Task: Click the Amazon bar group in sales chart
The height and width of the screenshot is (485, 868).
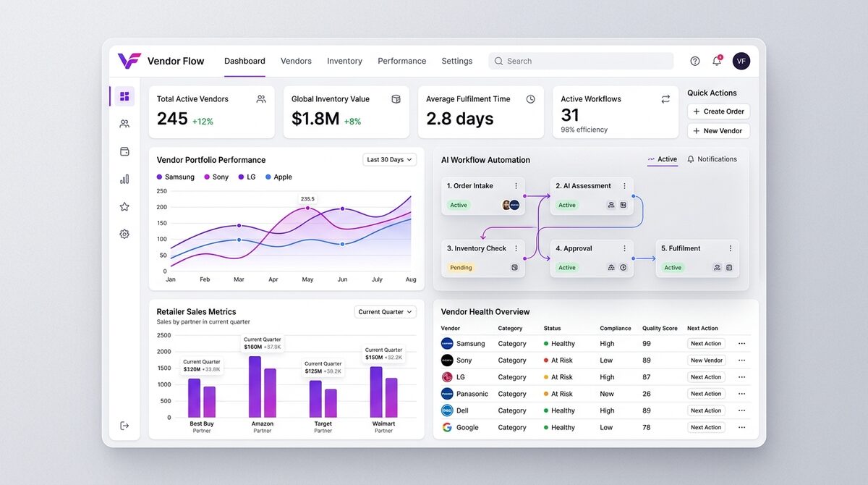Action: pos(263,387)
